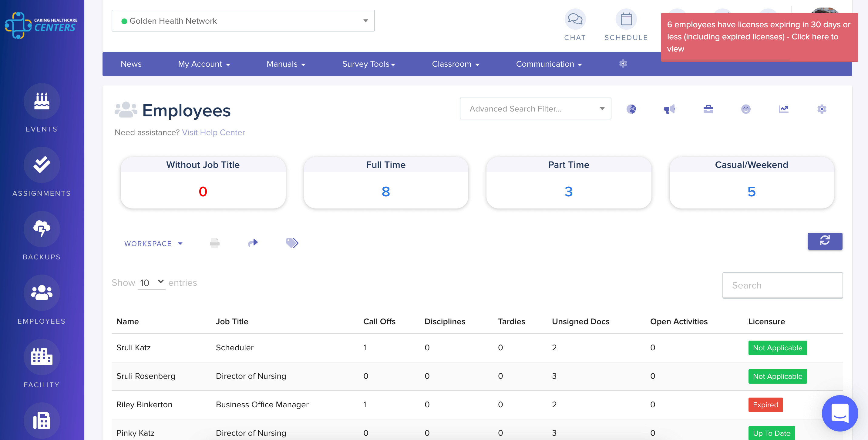This screenshot has width=868, height=440.
Task: Sort by Tardies column header
Action: (x=512, y=322)
